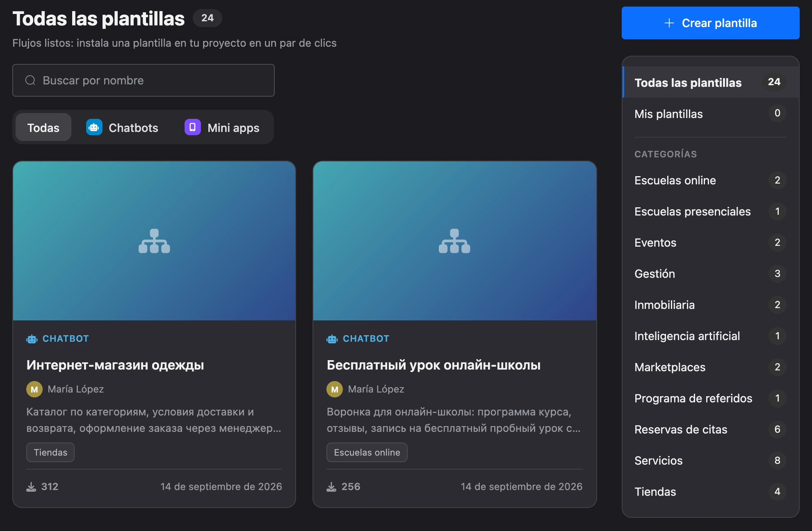
Task: Click the plus icon in Crear plantilla
Action: pyautogui.click(x=669, y=23)
